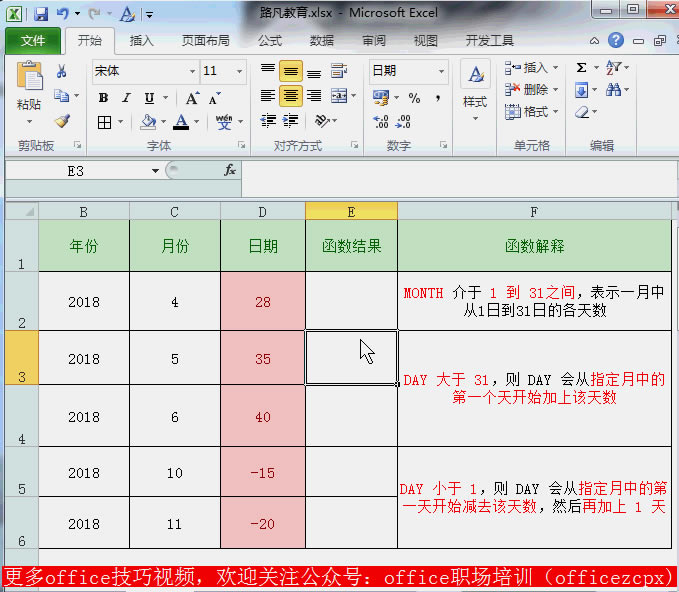Screen dimensions: 679x592
Task: Click the Fill down arrow icon
Action: (x=581, y=90)
